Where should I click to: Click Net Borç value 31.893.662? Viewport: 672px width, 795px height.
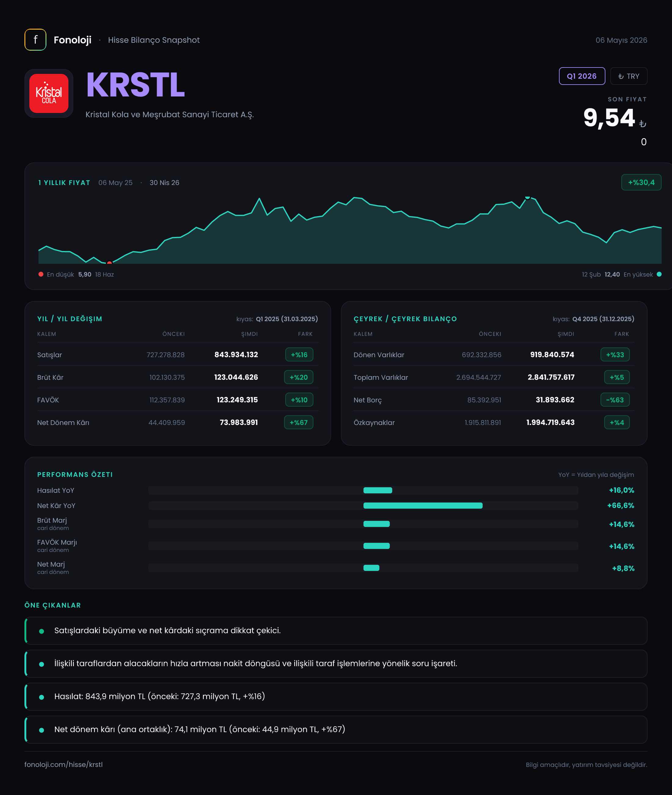(555, 400)
